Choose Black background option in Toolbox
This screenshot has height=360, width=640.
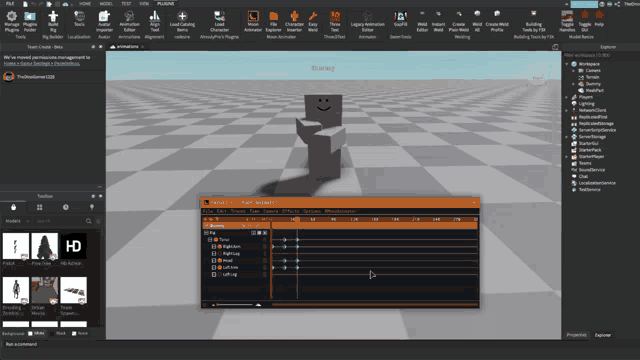52,333
